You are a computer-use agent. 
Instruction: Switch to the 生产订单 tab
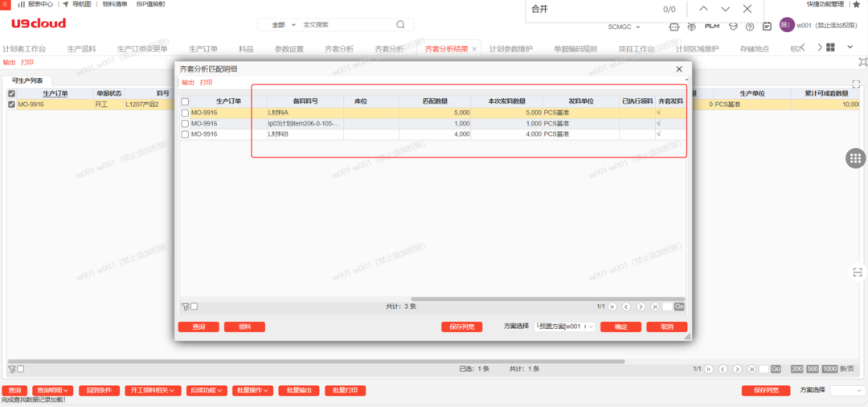pos(203,49)
